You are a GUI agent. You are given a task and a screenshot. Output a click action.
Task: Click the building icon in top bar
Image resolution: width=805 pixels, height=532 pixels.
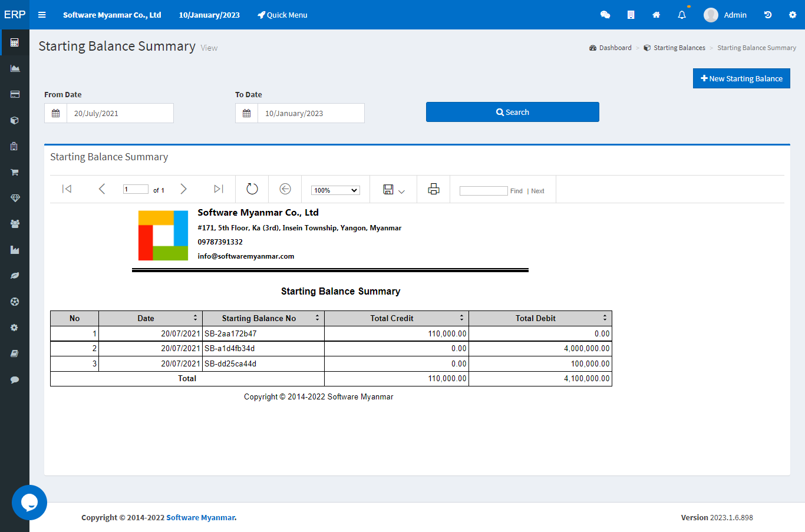click(x=631, y=15)
